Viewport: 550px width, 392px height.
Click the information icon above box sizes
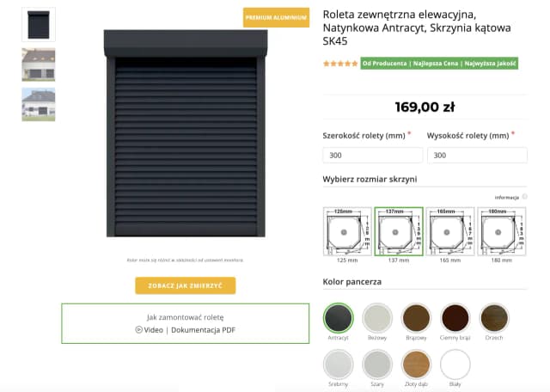[524, 197]
